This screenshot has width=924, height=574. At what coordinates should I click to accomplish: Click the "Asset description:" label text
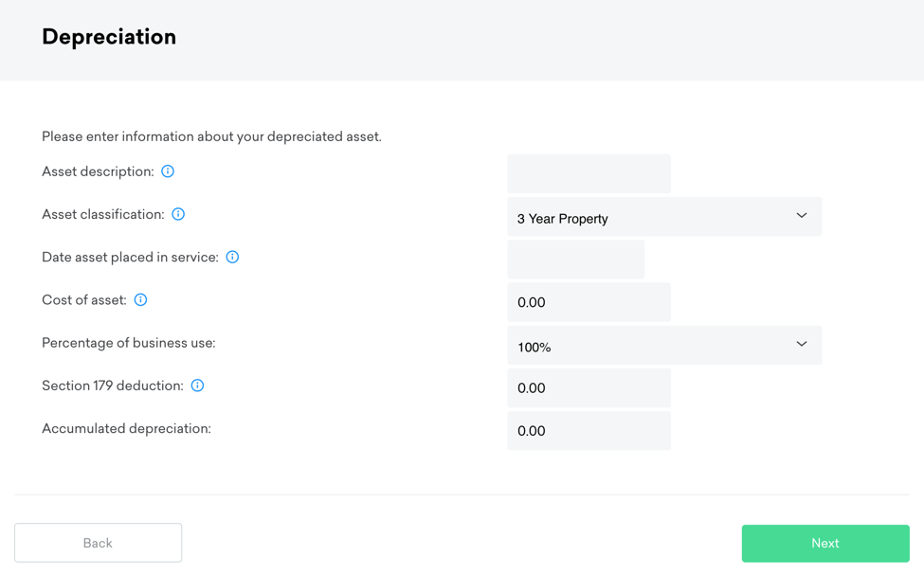click(x=98, y=171)
